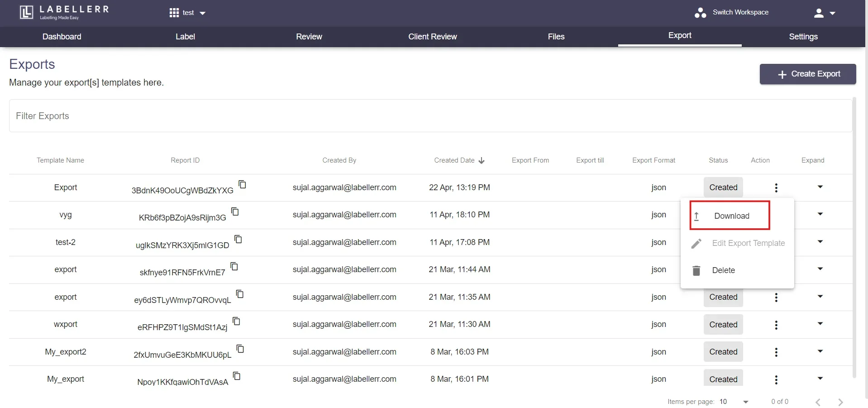The width and height of the screenshot is (868, 408).
Task: Choose Delete from the action menu
Action: 737,270
